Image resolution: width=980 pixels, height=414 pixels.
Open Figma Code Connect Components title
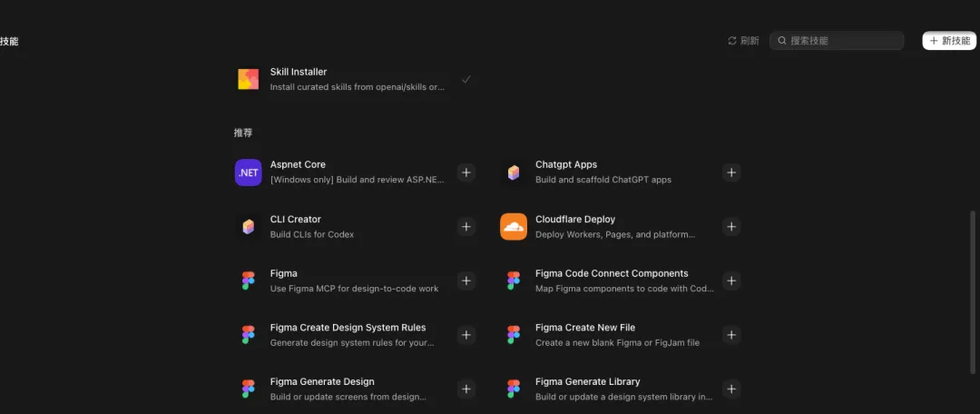[x=612, y=273]
